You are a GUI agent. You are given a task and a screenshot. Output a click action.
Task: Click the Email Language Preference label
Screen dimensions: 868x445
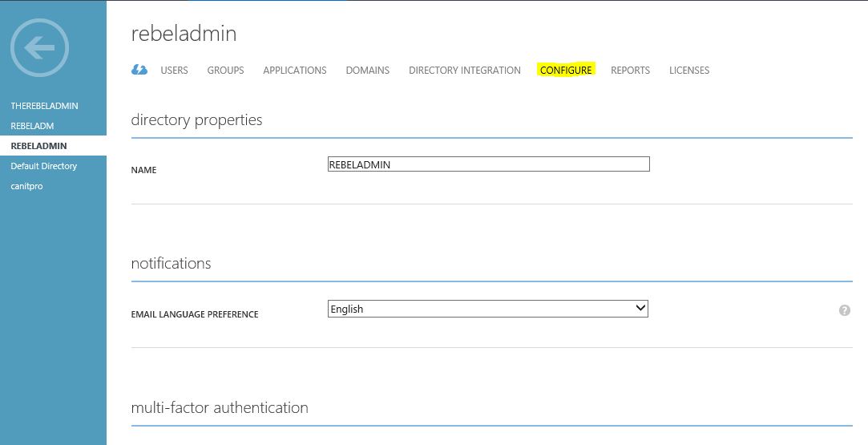tap(194, 314)
